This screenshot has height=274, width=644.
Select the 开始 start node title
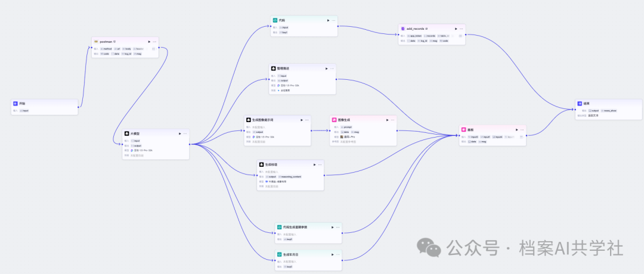22,104
